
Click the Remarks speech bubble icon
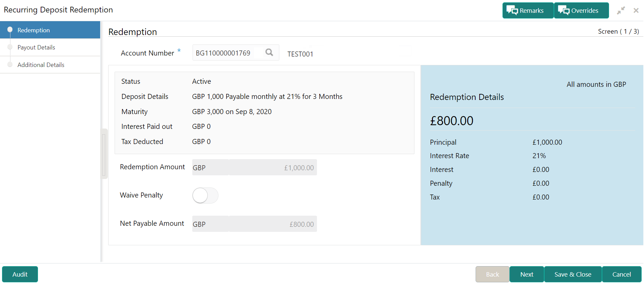(x=512, y=10)
